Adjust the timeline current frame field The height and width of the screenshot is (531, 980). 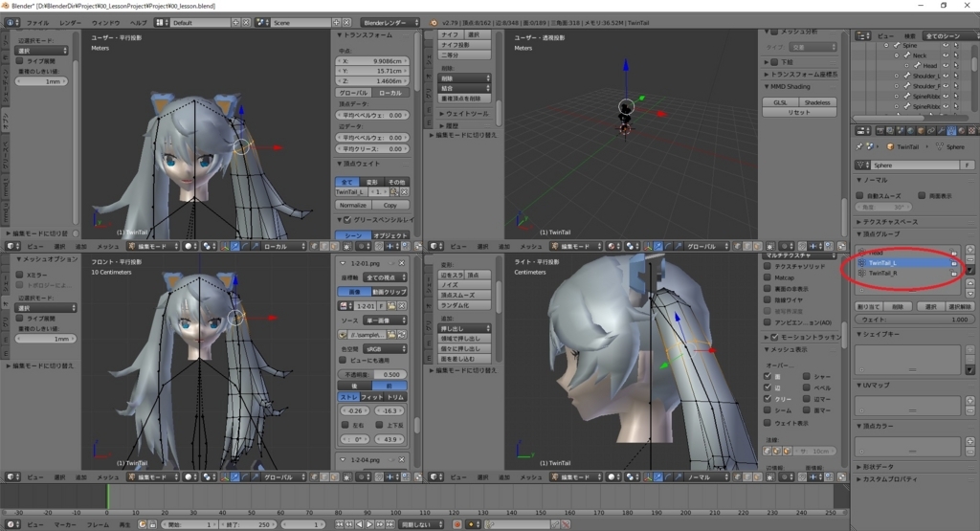303,524
